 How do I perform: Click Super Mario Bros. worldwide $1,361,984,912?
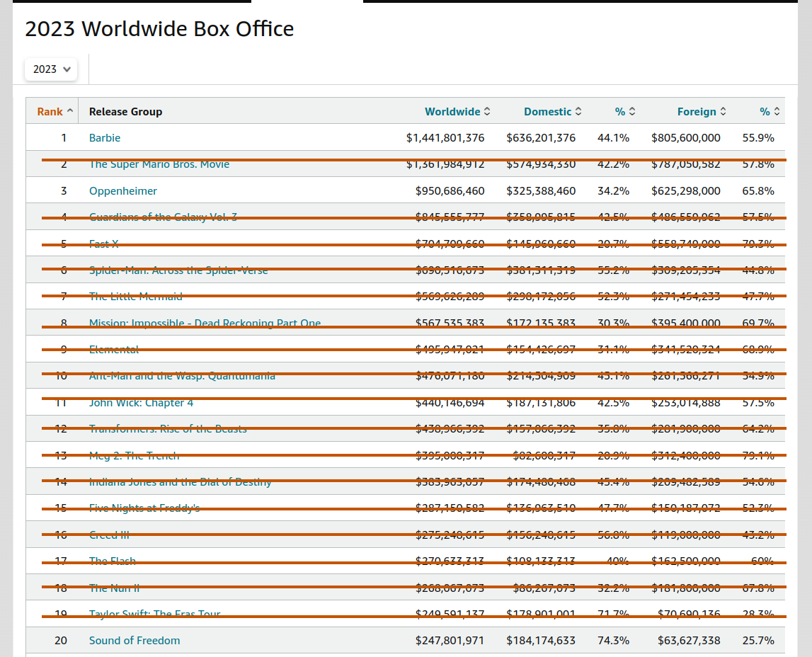pyautogui.click(x=445, y=165)
